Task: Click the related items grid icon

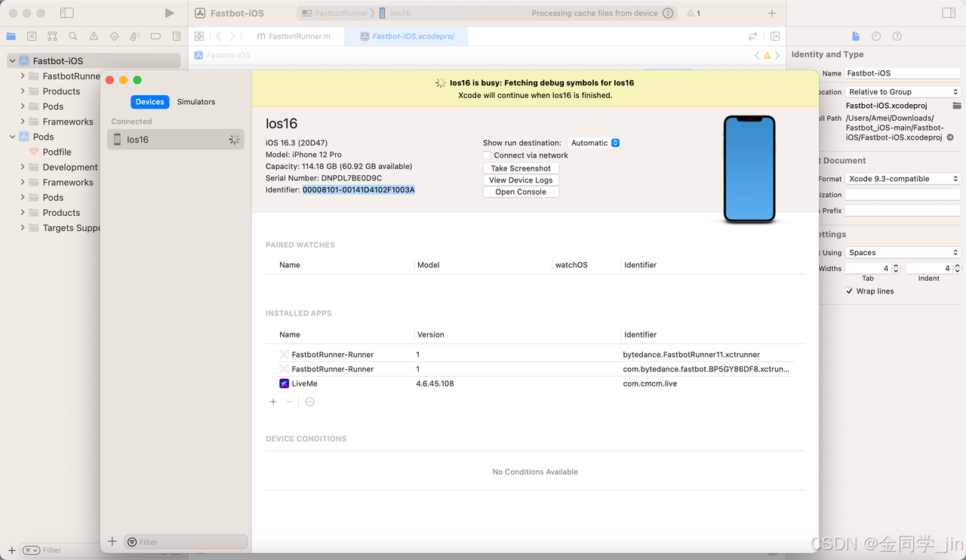Action: (x=199, y=36)
